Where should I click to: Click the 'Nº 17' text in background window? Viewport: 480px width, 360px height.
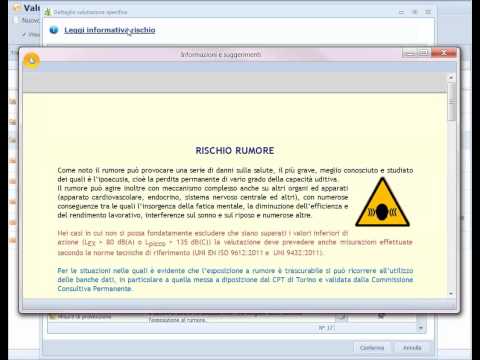point(327,328)
